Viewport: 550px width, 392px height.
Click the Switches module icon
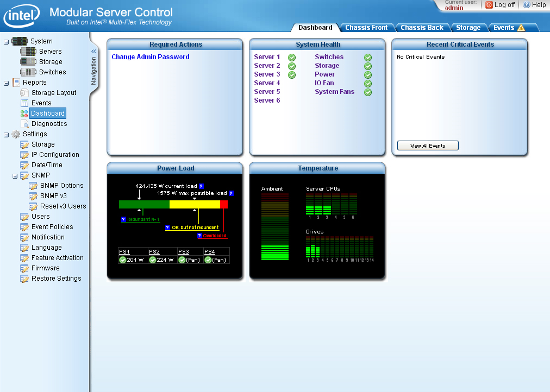(x=28, y=72)
